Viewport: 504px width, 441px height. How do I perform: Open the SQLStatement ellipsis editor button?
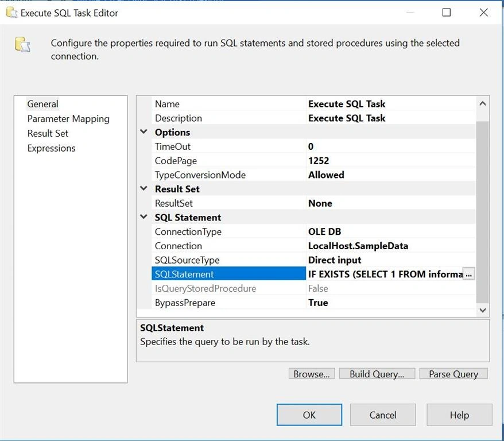(468, 274)
